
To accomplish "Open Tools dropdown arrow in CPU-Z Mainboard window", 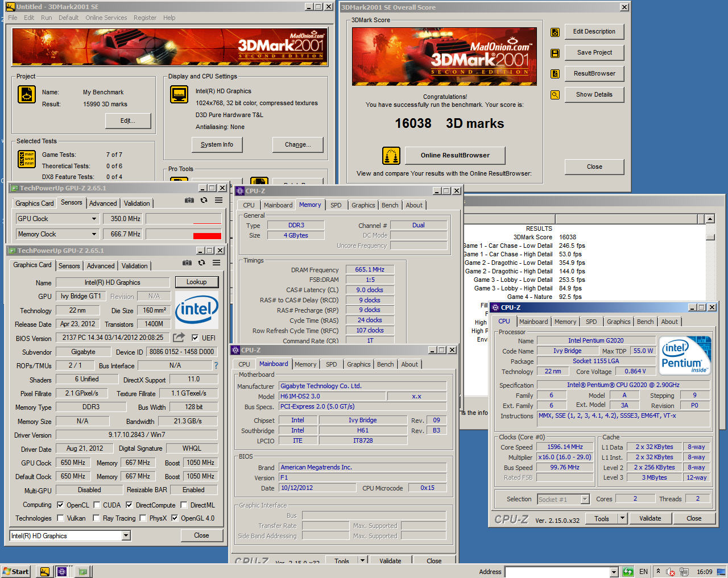I will pos(362,560).
